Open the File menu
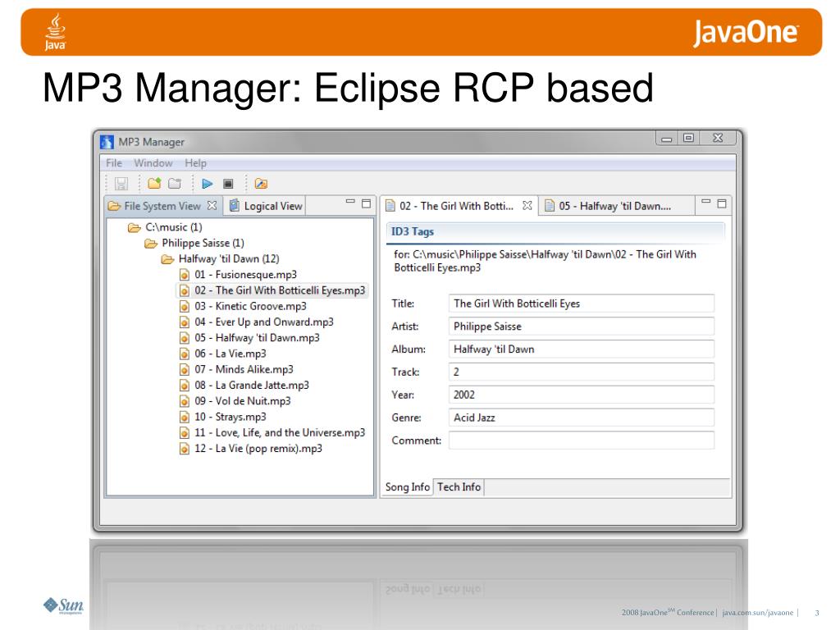This screenshot has height=630, width=840. pyautogui.click(x=114, y=163)
